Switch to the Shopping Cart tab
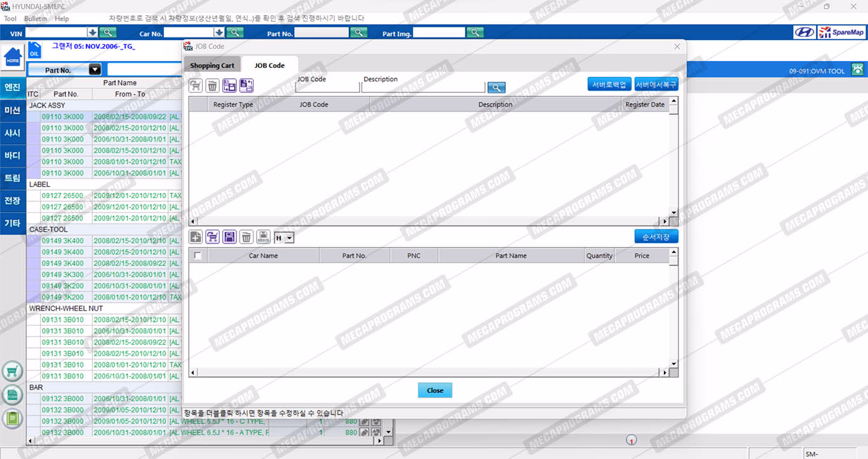 pos(212,65)
